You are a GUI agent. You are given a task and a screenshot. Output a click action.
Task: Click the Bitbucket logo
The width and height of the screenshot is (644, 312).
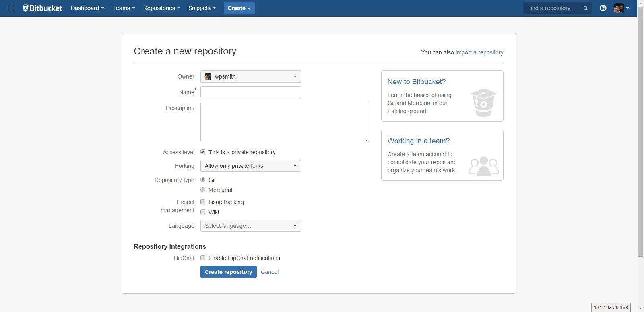pos(43,8)
